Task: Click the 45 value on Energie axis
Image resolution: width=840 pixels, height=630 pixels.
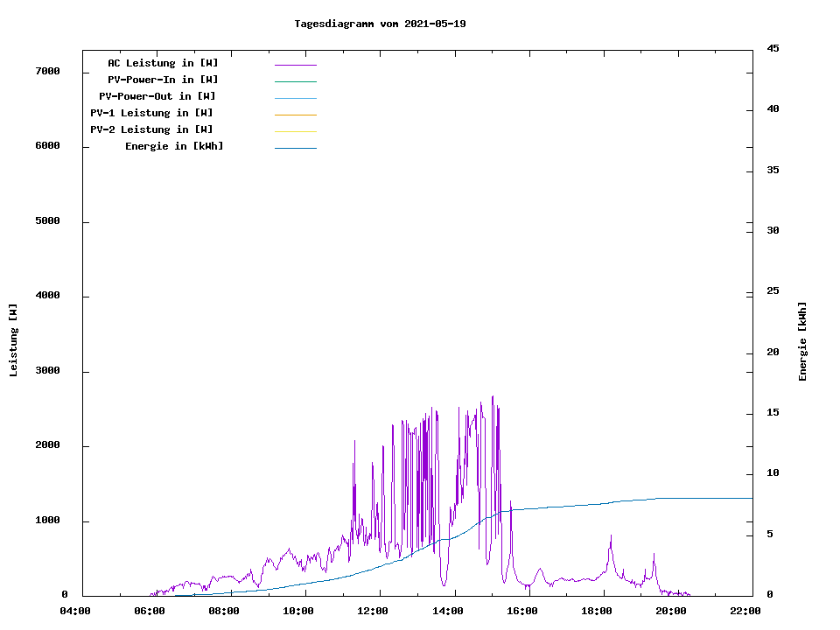Action: pyautogui.click(x=772, y=48)
